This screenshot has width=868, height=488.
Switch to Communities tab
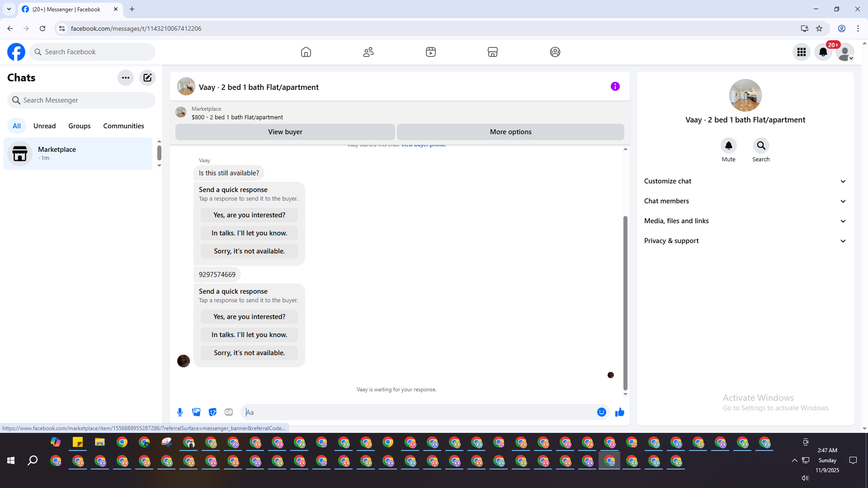(123, 126)
